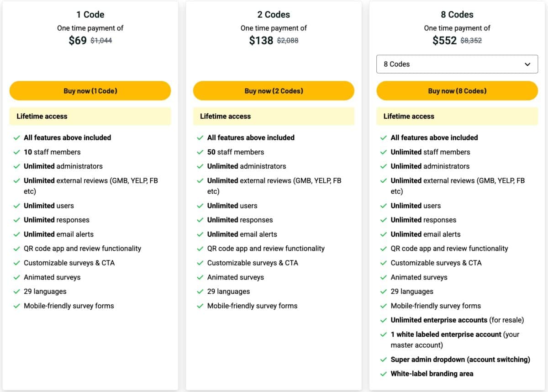
Task: Click checkmark beside 10 staff members
Action: click(x=17, y=152)
